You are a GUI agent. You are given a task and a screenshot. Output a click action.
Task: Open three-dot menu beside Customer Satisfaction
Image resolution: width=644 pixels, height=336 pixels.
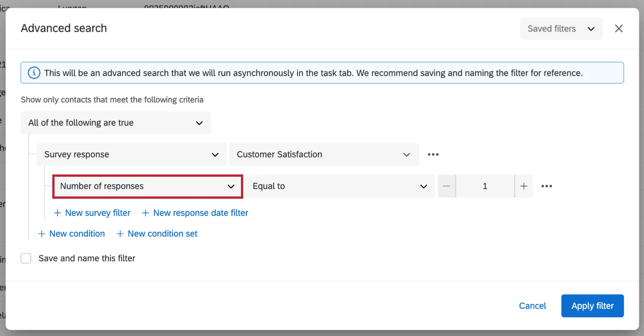pos(433,154)
